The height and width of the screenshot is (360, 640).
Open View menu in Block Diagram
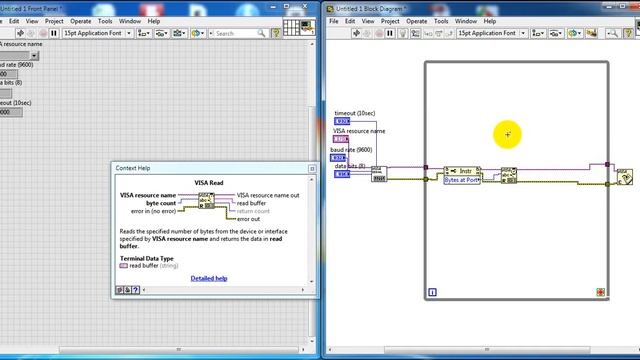pyautogui.click(x=368, y=21)
